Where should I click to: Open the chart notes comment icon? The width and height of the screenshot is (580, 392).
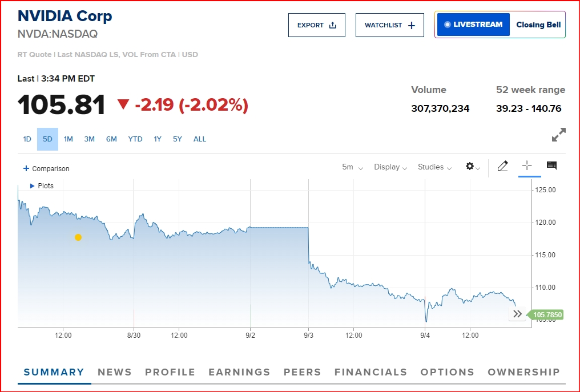point(551,165)
